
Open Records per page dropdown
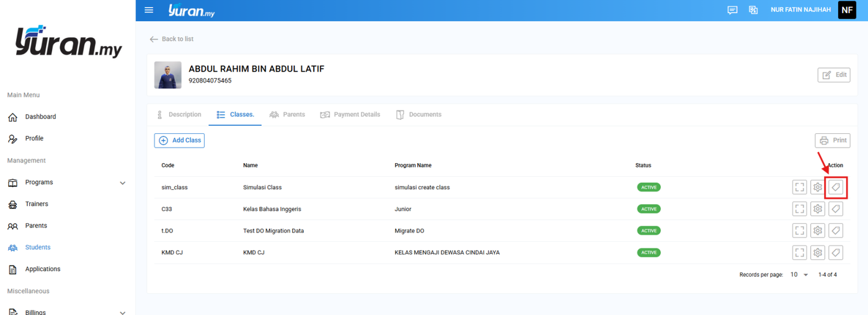[799, 275]
